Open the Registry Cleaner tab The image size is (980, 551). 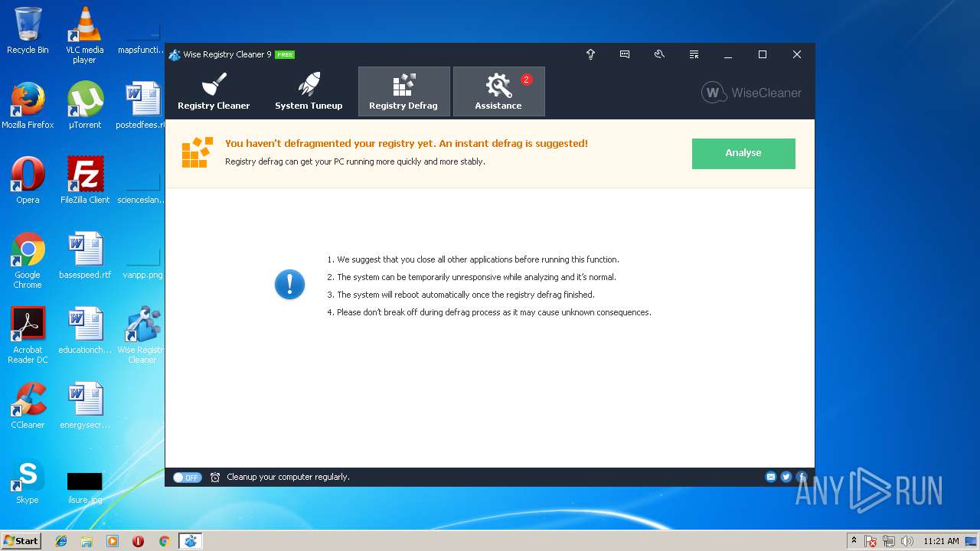point(214,92)
